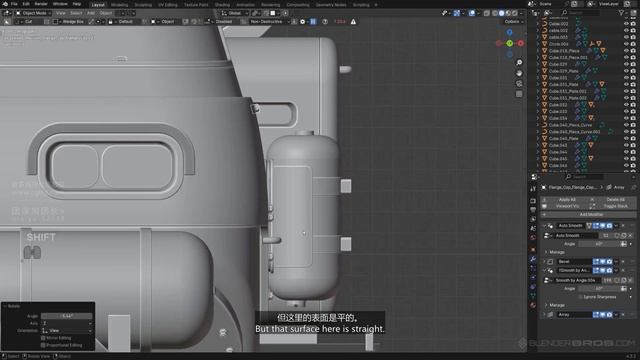Viewport: 640px width, 360px height.
Task: Remove the Array modifier with X
Action: point(623,314)
